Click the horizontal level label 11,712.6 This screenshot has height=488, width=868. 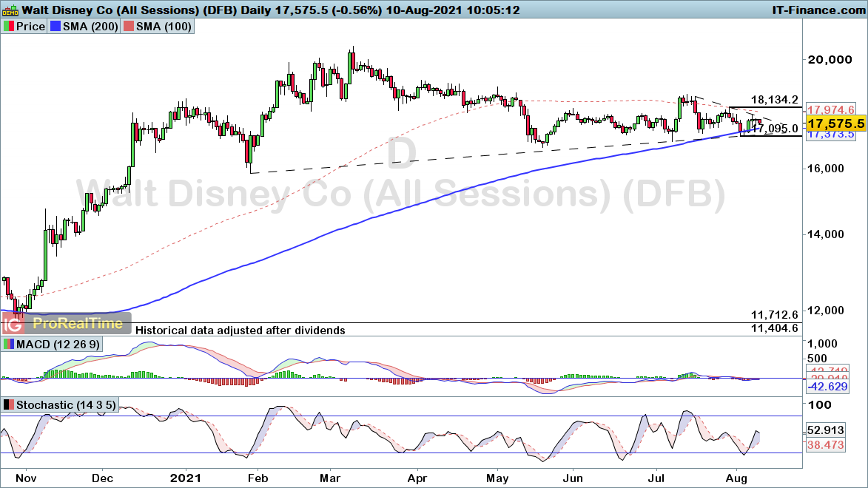point(775,315)
